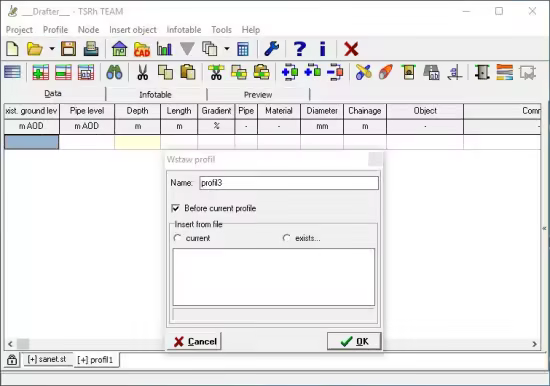Click the yellow Depth cell in first row
Screen dimensions: 550x386
pos(138,142)
